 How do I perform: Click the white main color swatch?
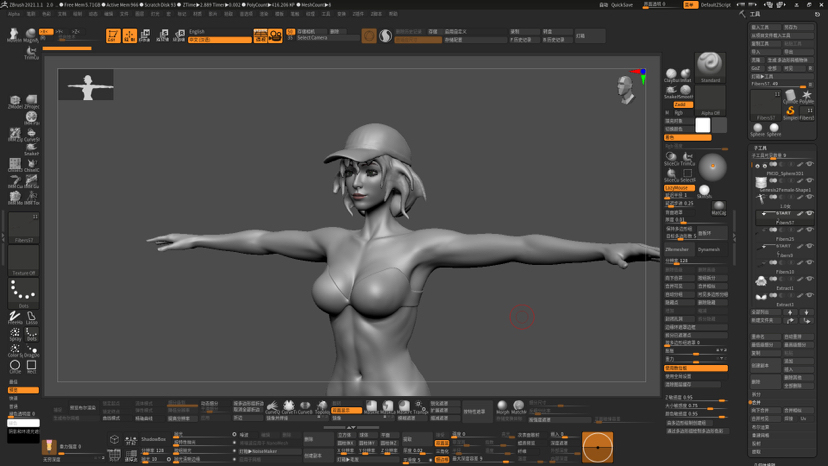point(702,125)
